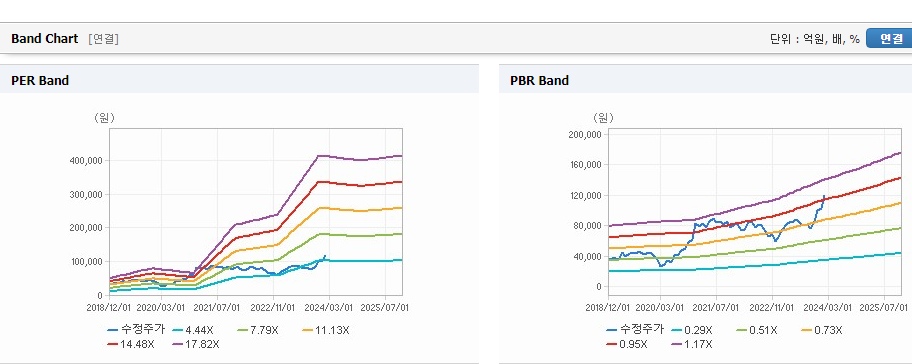Toggle 17.82X legend series in PER chart
Image resolution: width=912 pixels, height=364 pixels.
click(x=196, y=344)
